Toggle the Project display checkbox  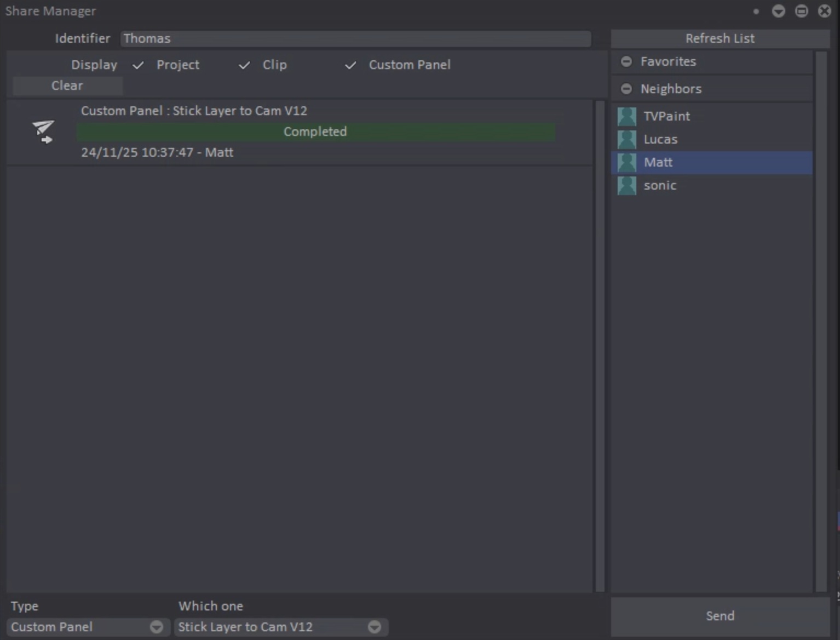click(138, 65)
